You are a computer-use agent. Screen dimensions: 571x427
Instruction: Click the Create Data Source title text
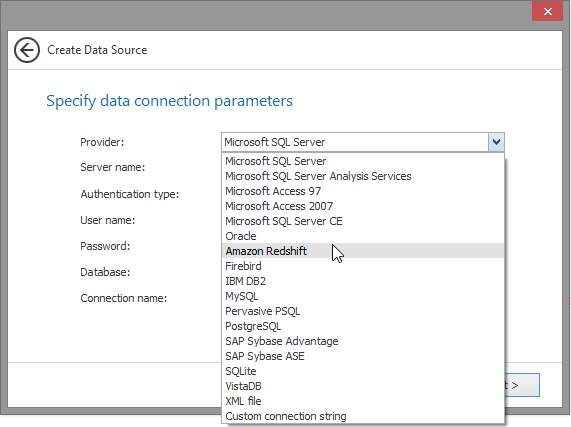coord(97,50)
